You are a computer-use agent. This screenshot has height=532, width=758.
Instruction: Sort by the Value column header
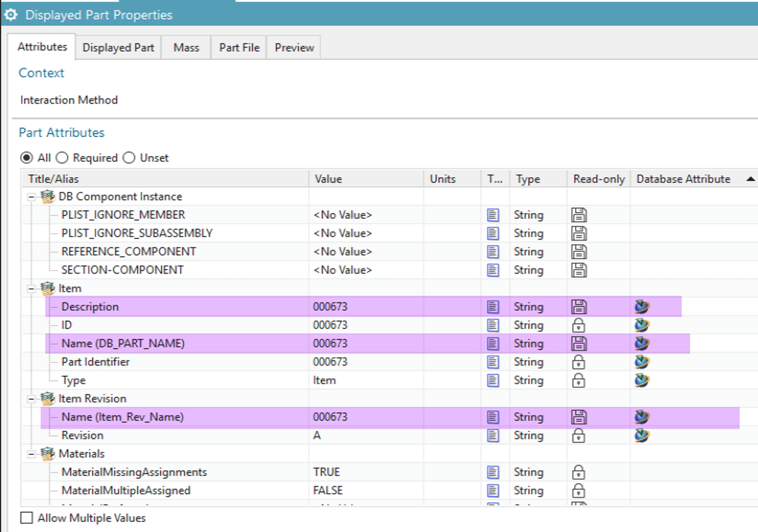point(366,179)
